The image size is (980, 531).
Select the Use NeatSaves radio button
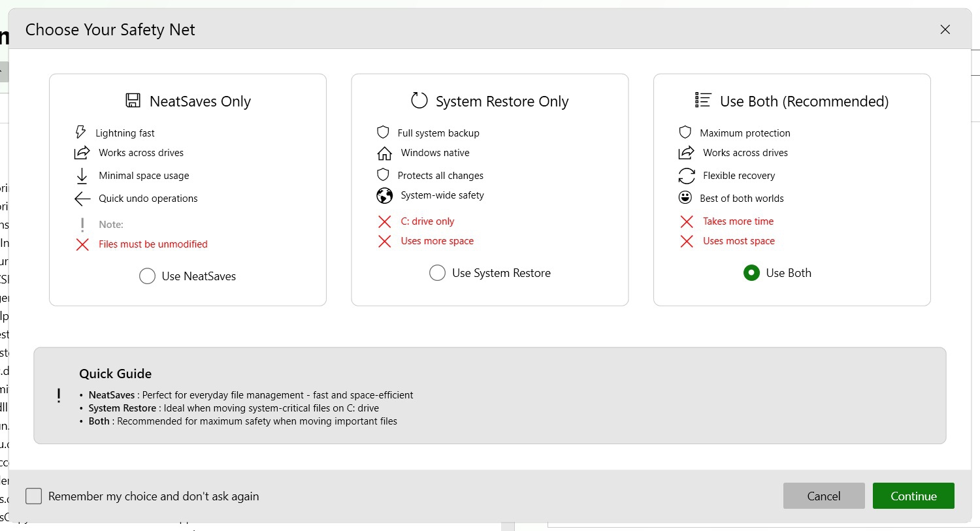point(148,276)
